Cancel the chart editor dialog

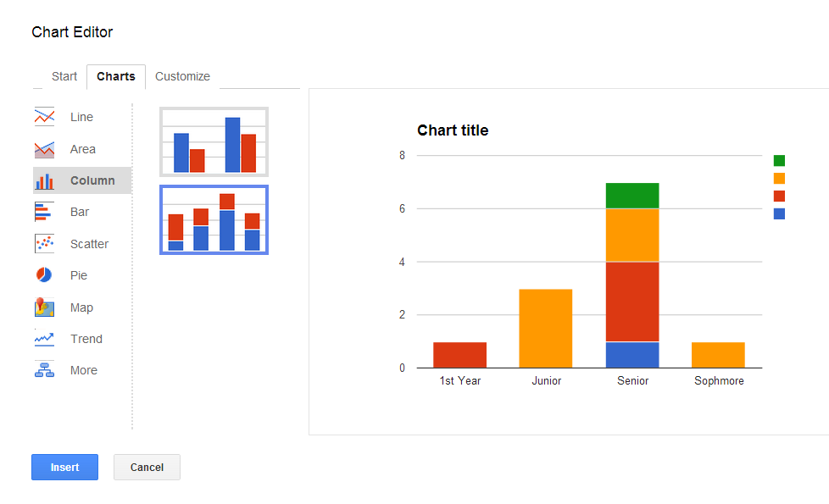click(x=147, y=467)
